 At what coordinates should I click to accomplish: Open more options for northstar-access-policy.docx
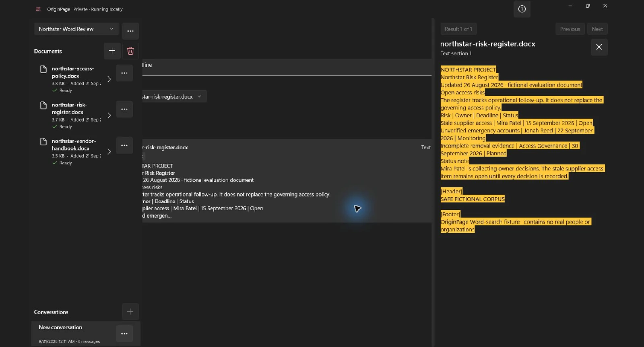pyautogui.click(x=124, y=73)
